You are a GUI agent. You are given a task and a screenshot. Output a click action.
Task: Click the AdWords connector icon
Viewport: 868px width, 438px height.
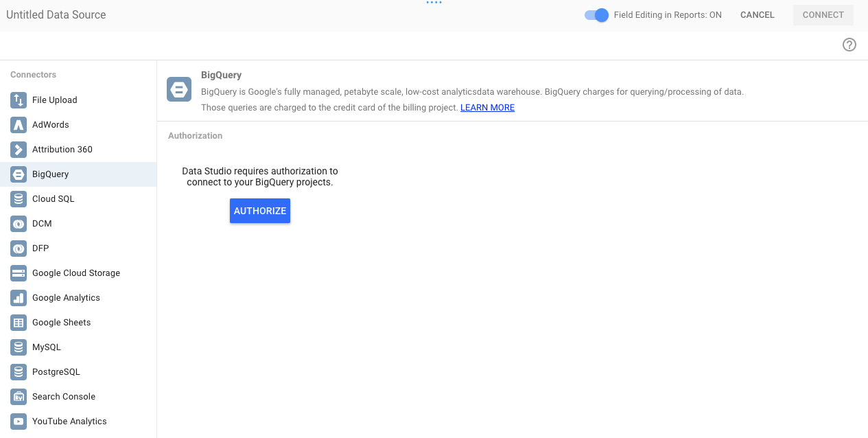(19, 125)
